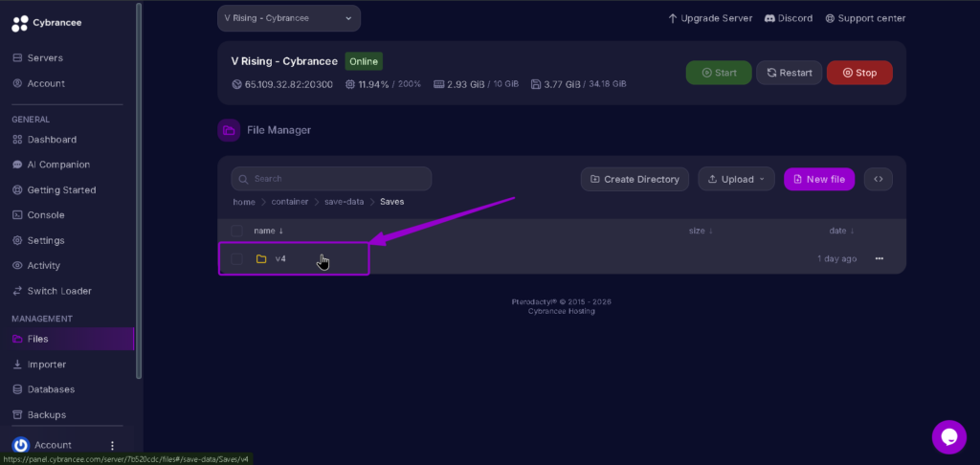Open the live chat bubble
This screenshot has width=980, height=465.
pyautogui.click(x=948, y=437)
